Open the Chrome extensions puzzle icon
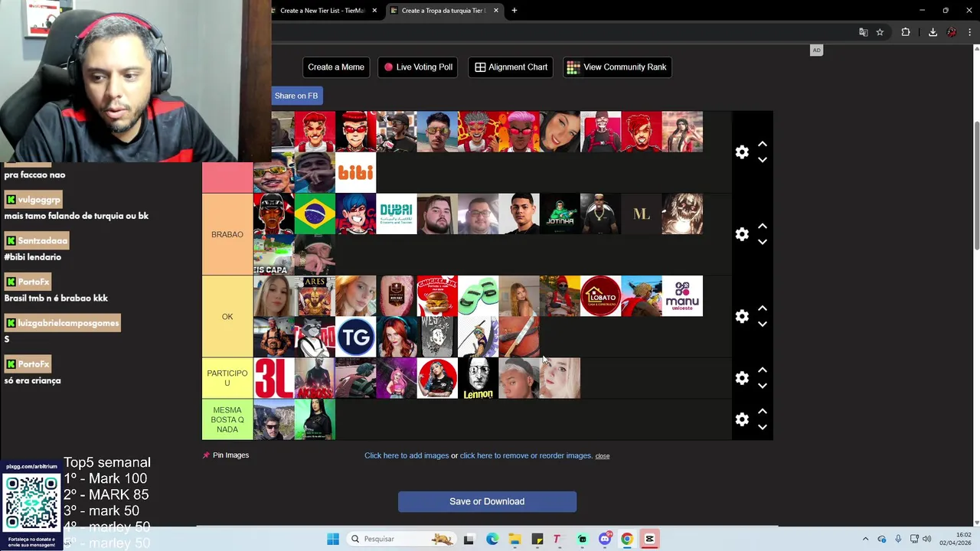Image resolution: width=980 pixels, height=551 pixels. pos(906,32)
